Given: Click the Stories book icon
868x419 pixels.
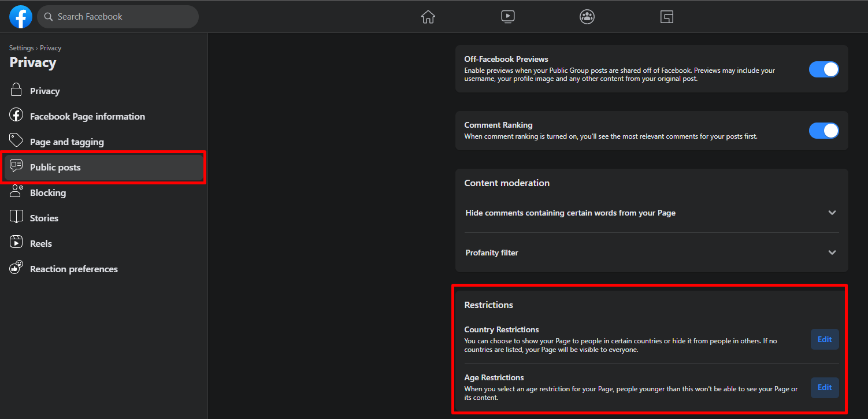Looking at the screenshot, I should (16, 217).
